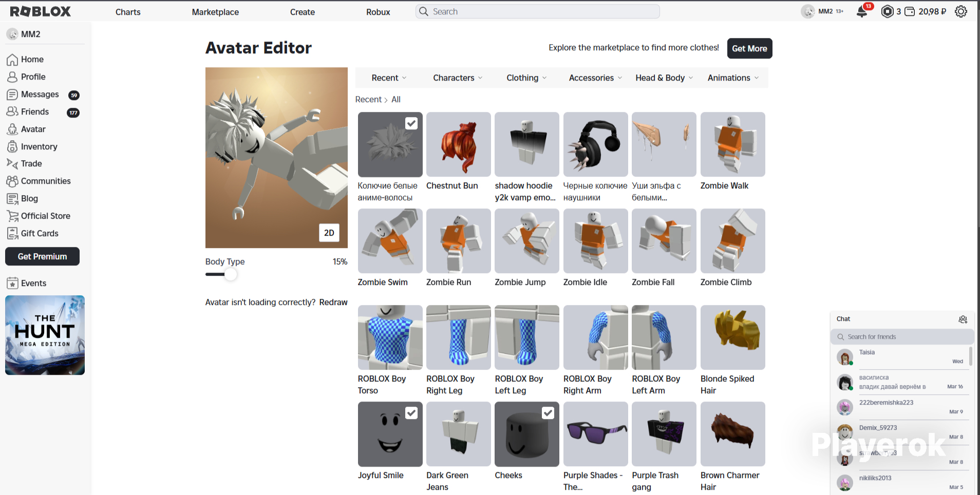This screenshot has width=980, height=495.
Task: Open the chat with nikiliks2013
Action: pos(902,483)
